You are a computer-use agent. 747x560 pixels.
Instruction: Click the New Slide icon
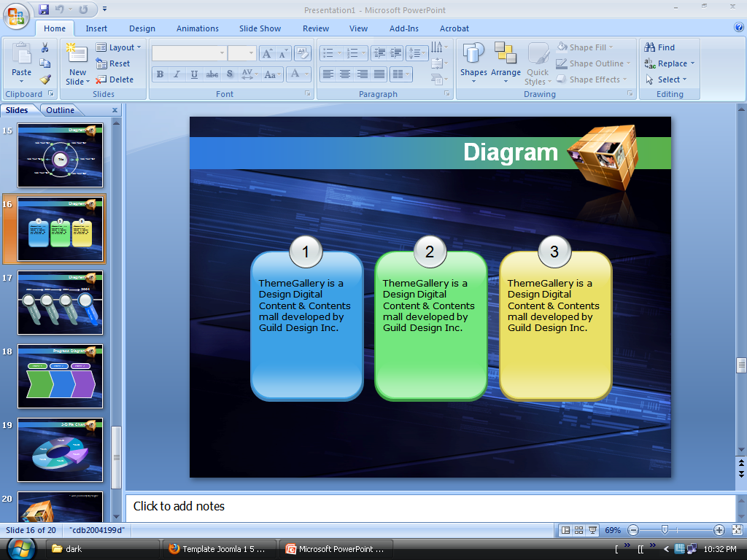[x=77, y=53]
